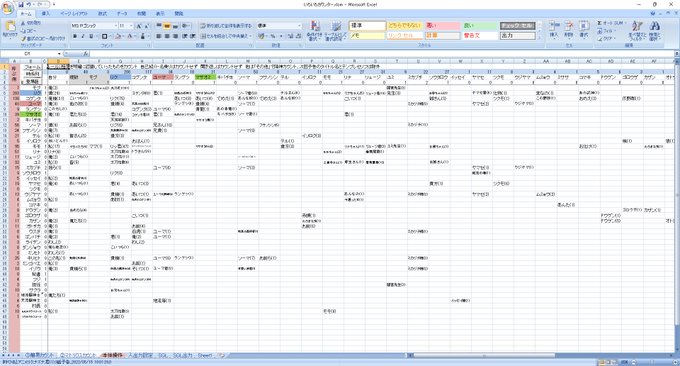Viewport: 680px width, 366px height.
Task: Decrease font size with the small A icon
Action: point(147,26)
